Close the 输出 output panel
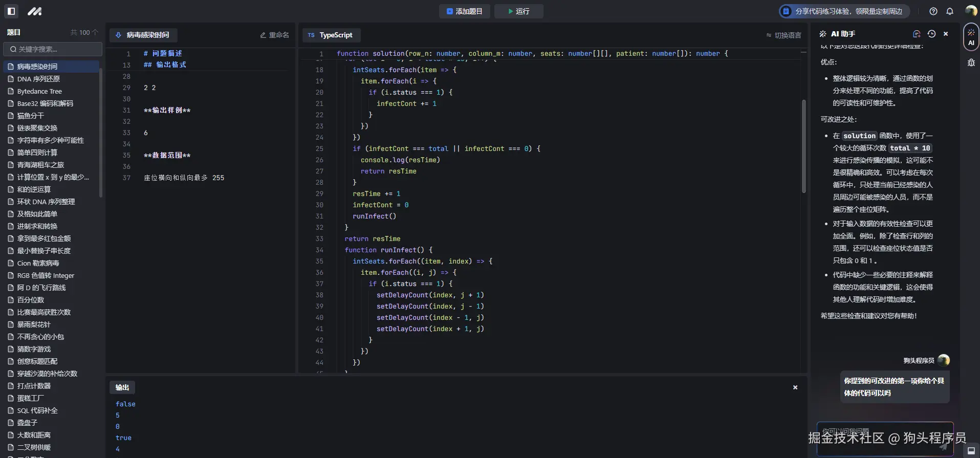Image resolution: width=980 pixels, height=458 pixels. point(795,387)
